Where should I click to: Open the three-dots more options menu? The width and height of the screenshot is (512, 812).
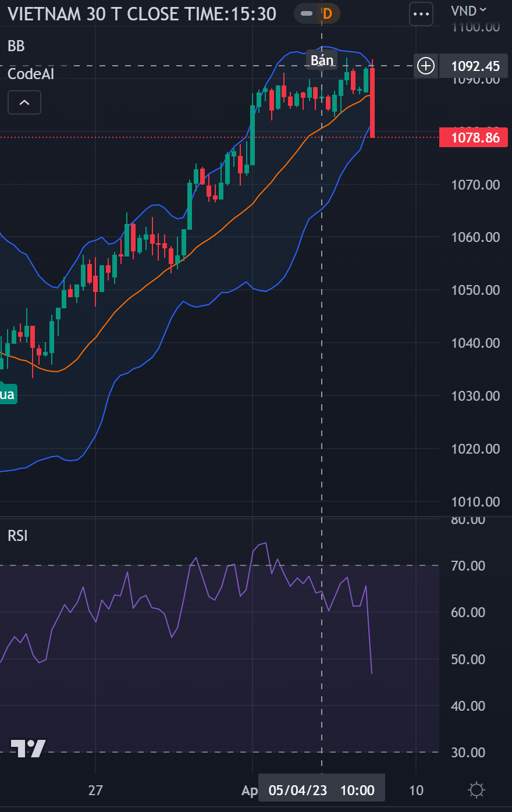coord(421,14)
